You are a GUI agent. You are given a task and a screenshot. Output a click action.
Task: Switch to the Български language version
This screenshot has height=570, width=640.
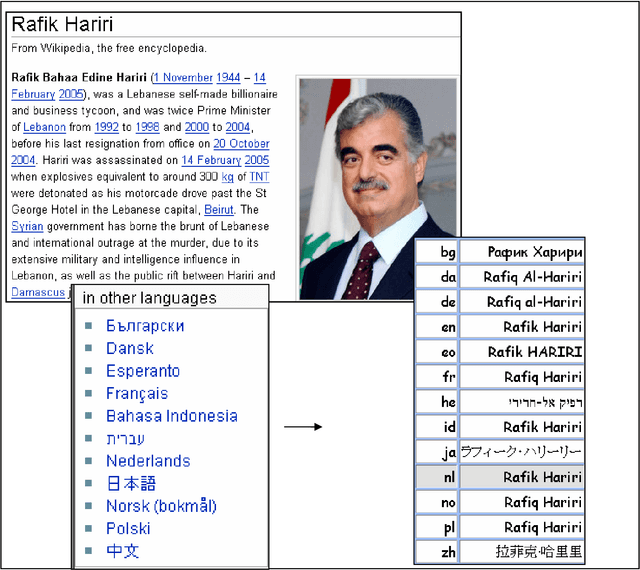pos(145,326)
